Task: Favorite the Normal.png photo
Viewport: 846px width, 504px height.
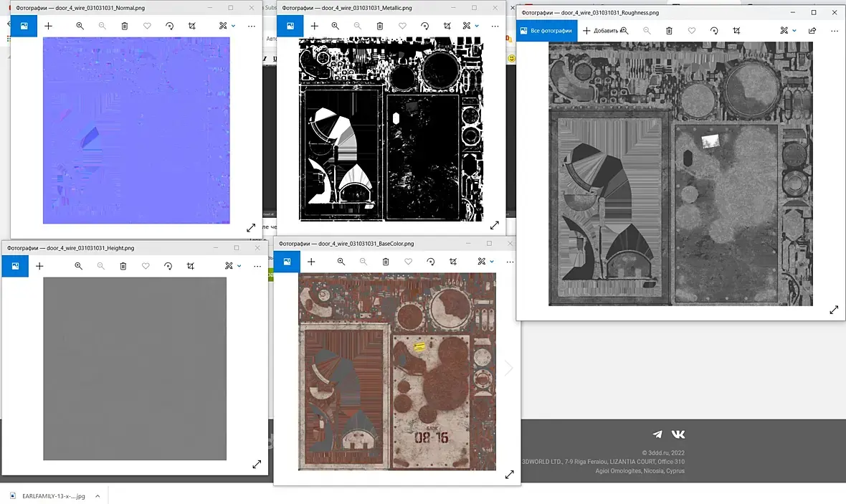Action: 147,26
